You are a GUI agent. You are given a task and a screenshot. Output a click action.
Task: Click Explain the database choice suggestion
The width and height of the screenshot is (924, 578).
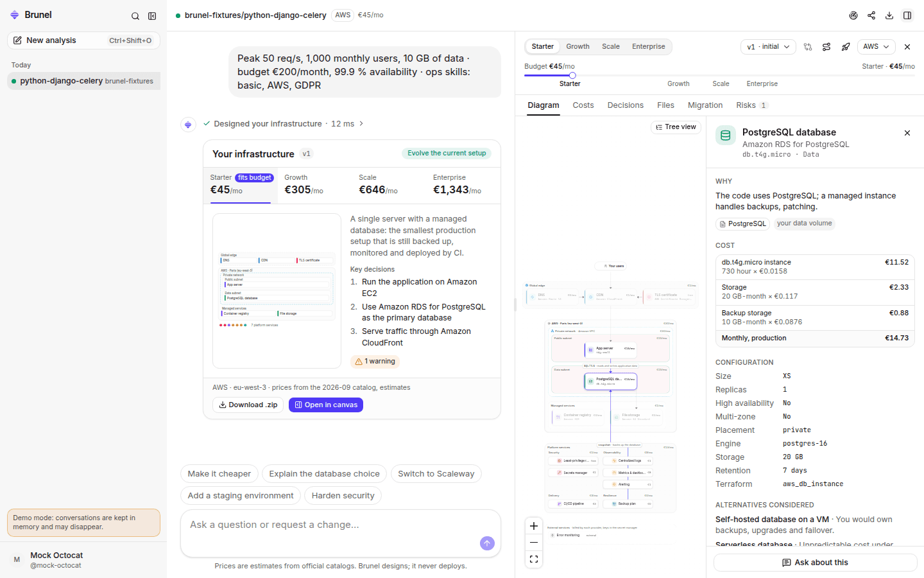(x=324, y=474)
